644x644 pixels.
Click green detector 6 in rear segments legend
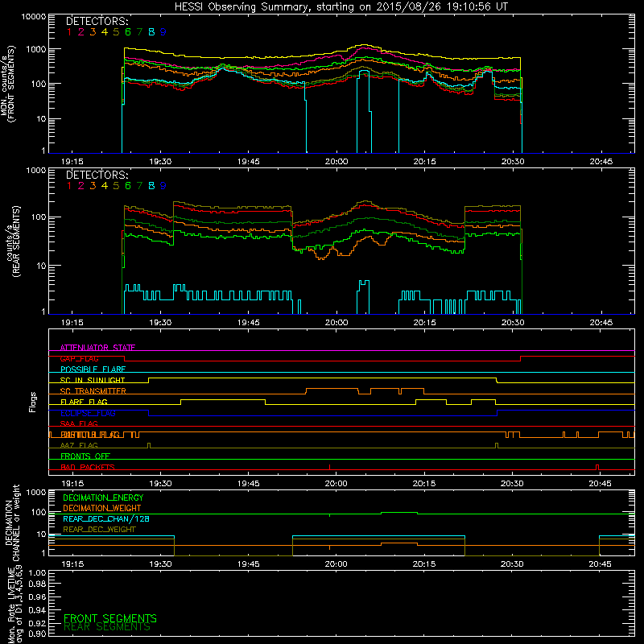click(x=128, y=186)
